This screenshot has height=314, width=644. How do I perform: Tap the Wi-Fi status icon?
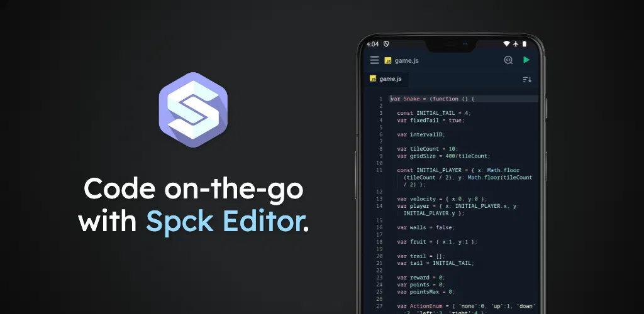tap(506, 44)
